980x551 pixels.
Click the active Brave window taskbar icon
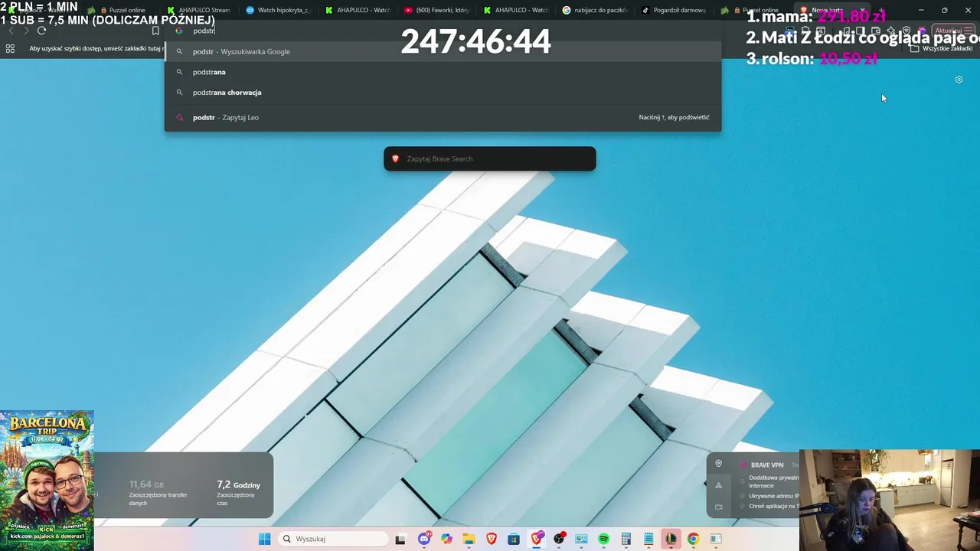(537, 539)
